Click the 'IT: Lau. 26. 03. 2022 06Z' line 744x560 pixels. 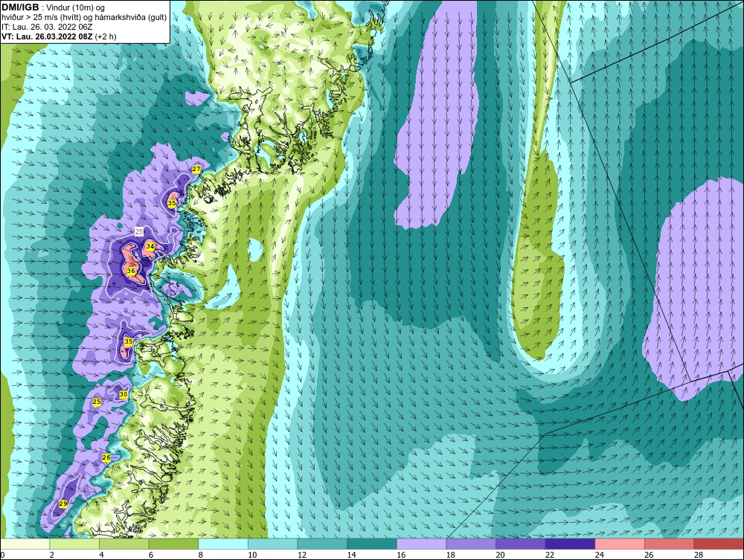47,27
